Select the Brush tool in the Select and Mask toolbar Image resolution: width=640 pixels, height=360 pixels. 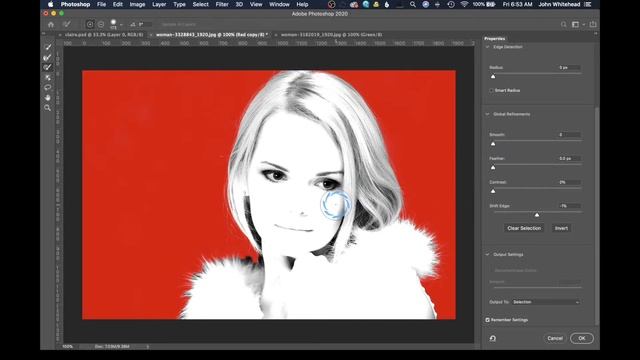click(x=47, y=67)
